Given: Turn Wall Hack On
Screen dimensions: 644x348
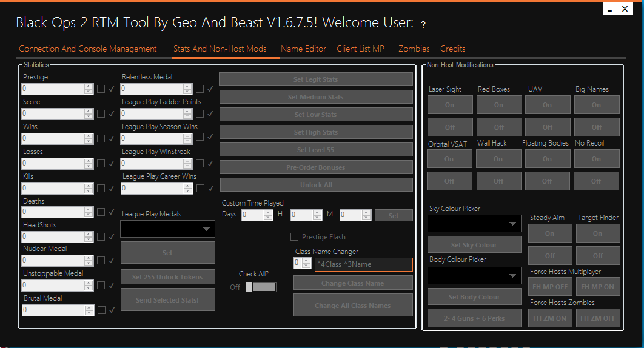Looking at the screenshot, I should 498,159.
